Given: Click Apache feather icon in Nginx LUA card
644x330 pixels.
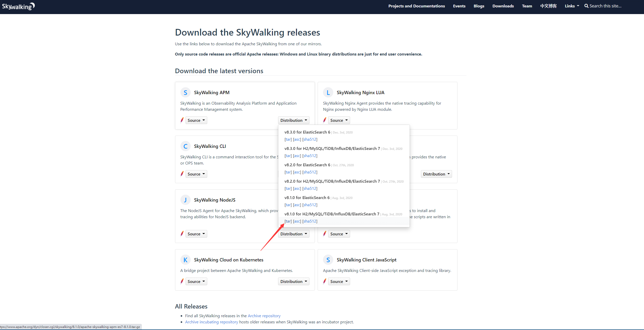Looking at the screenshot, I should (x=325, y=120).
